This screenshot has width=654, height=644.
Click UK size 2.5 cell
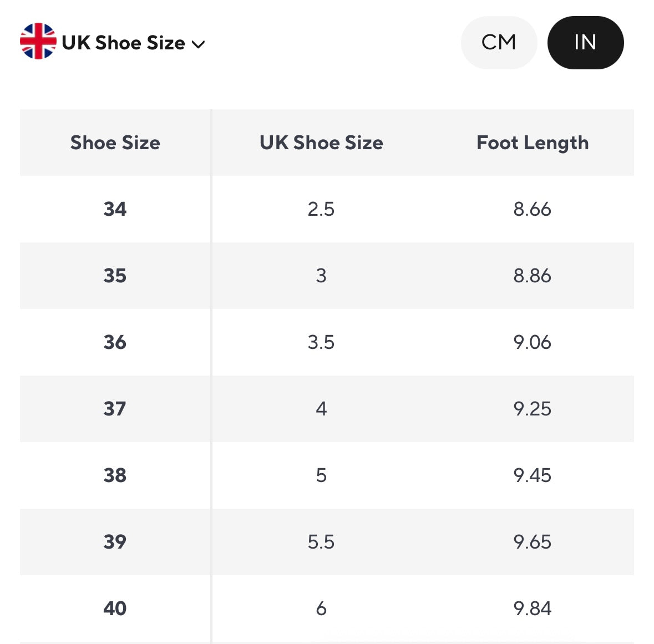point(321,209)
